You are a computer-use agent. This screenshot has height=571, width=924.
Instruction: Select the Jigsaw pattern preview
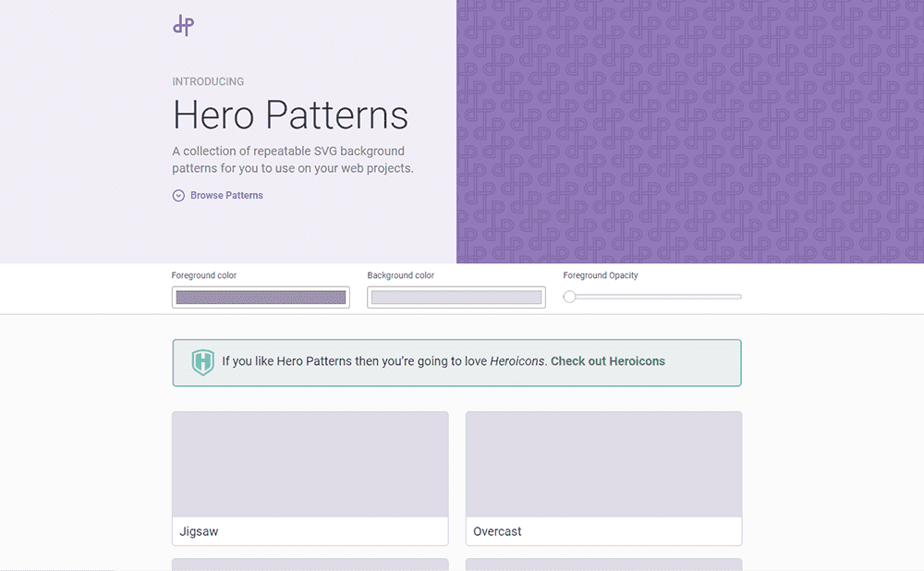(310, 464)
